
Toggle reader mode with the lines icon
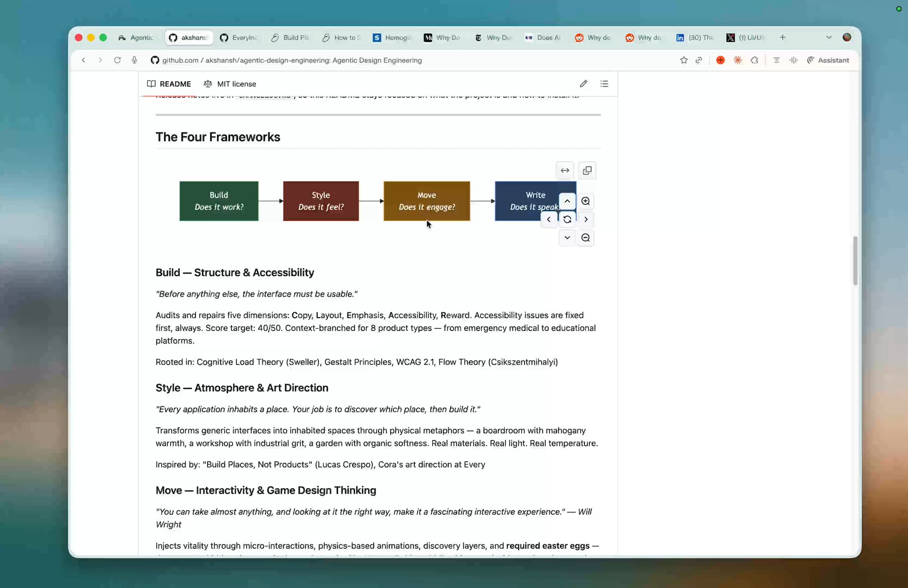point(777,60)
